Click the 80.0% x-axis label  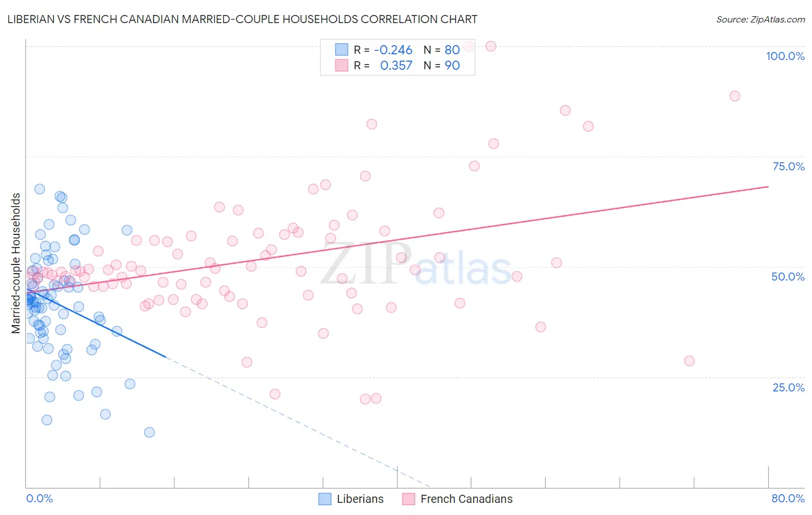(x=788, y=498)
